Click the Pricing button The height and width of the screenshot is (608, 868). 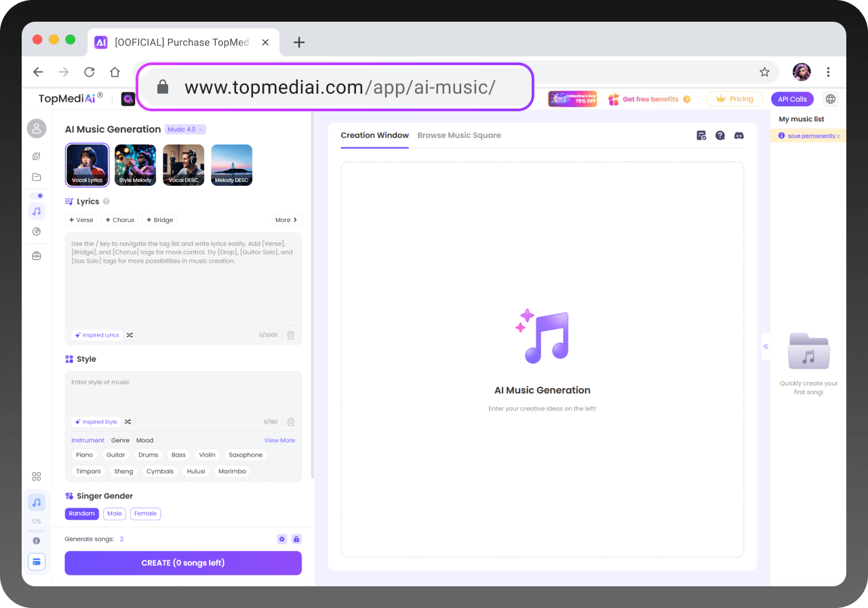tap(734, 99)
